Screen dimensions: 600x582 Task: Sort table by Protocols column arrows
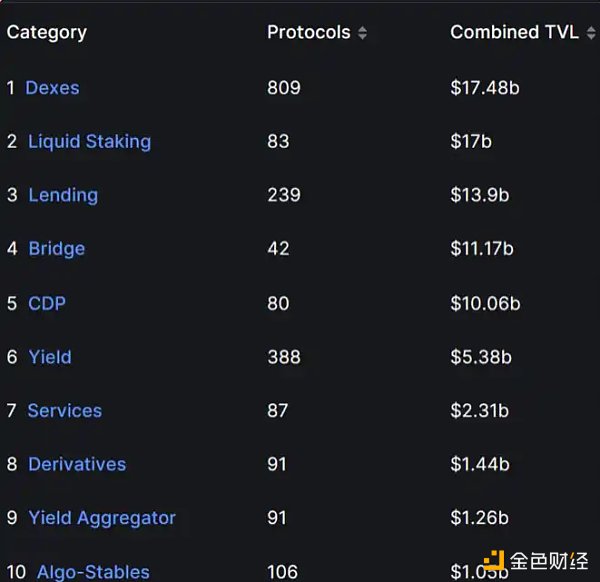pyautogui.click(x=362, y=33)
